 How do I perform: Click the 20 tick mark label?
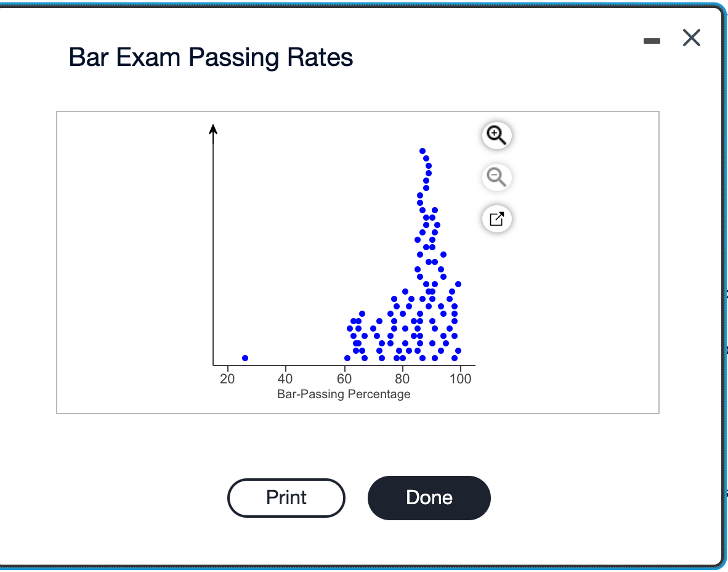pyautogui.click(x=227, y=379)
